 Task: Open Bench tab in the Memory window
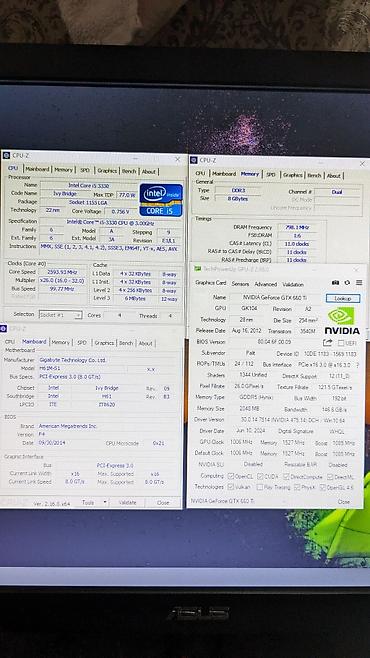(x=314, y=175)
